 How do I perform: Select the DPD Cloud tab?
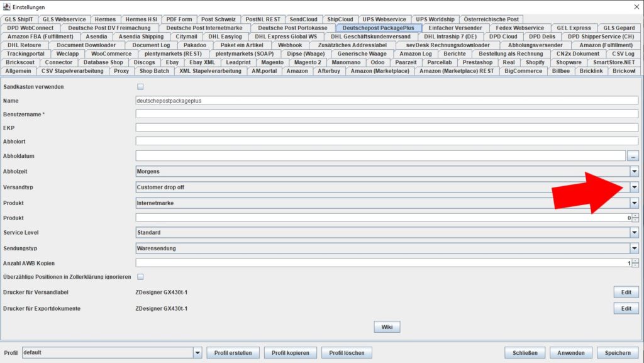(x=503, y=36)
